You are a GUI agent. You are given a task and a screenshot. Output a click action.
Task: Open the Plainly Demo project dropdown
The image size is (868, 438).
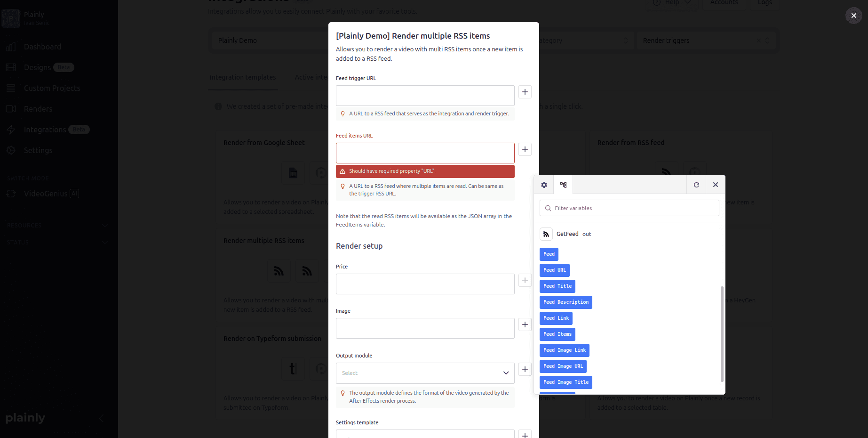(271, 41)
